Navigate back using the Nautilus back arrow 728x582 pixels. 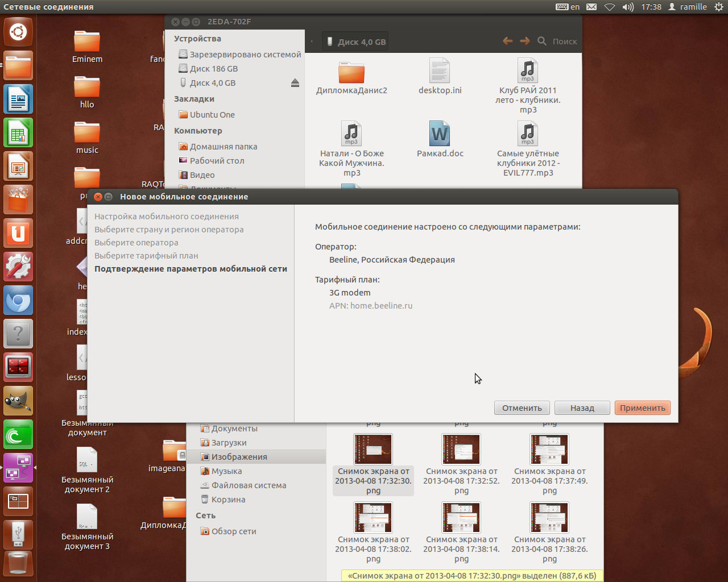click(x=507, y=41)
